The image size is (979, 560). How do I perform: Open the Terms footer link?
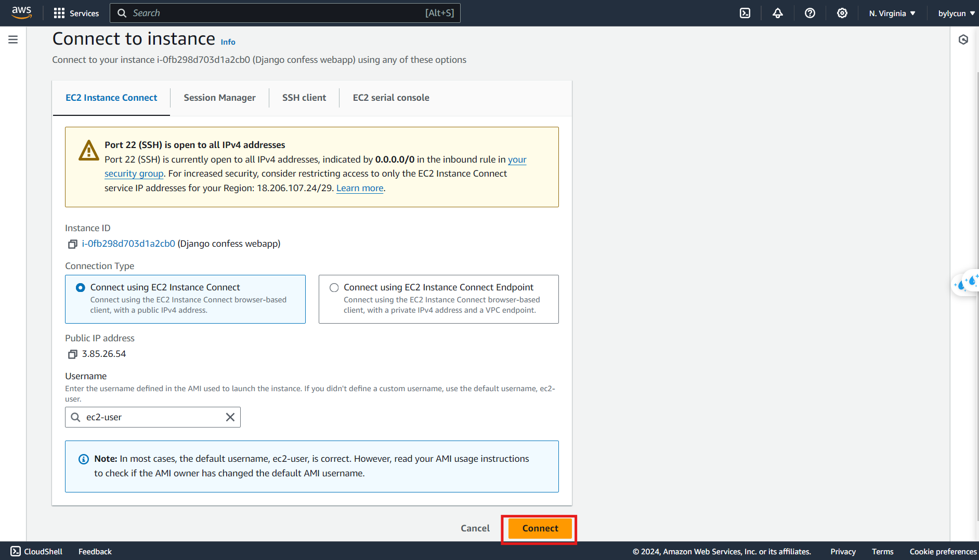click(882, 551)
